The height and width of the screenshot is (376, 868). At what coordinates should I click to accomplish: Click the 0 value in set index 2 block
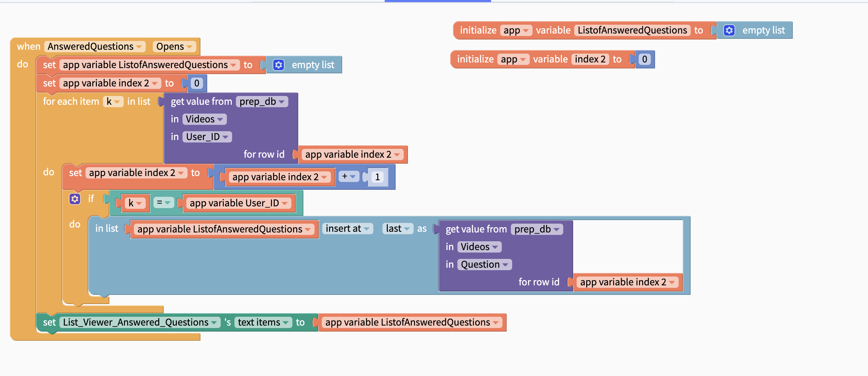click(197, 83)
